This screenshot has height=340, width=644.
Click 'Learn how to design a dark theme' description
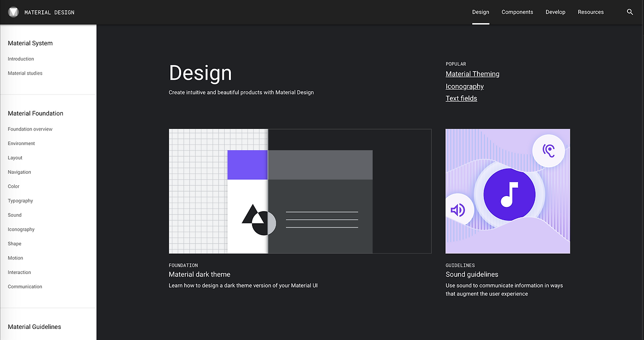[243, 286]
